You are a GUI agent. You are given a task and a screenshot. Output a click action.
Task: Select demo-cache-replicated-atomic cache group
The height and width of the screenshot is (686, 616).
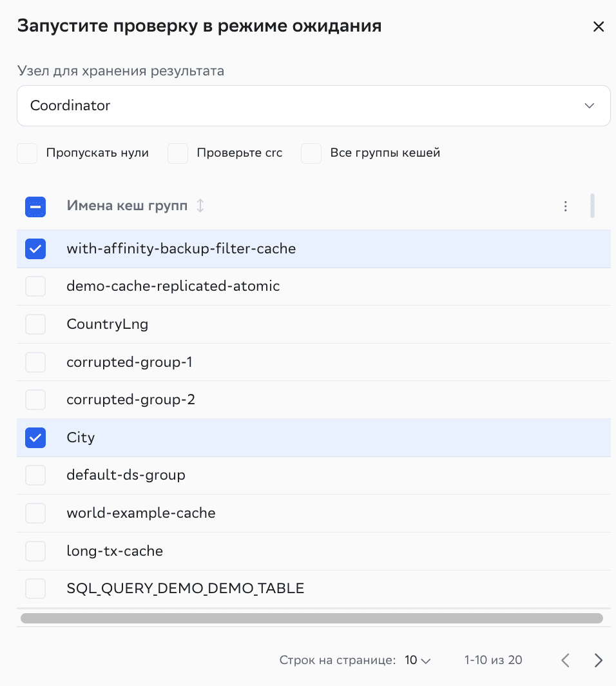coord(35,286)
